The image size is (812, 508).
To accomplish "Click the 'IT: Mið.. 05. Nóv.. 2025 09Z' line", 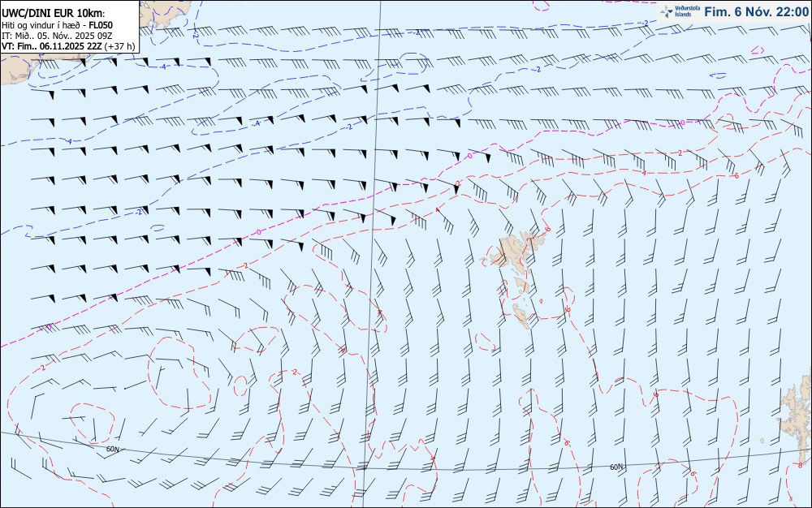I will coord(57,36).
